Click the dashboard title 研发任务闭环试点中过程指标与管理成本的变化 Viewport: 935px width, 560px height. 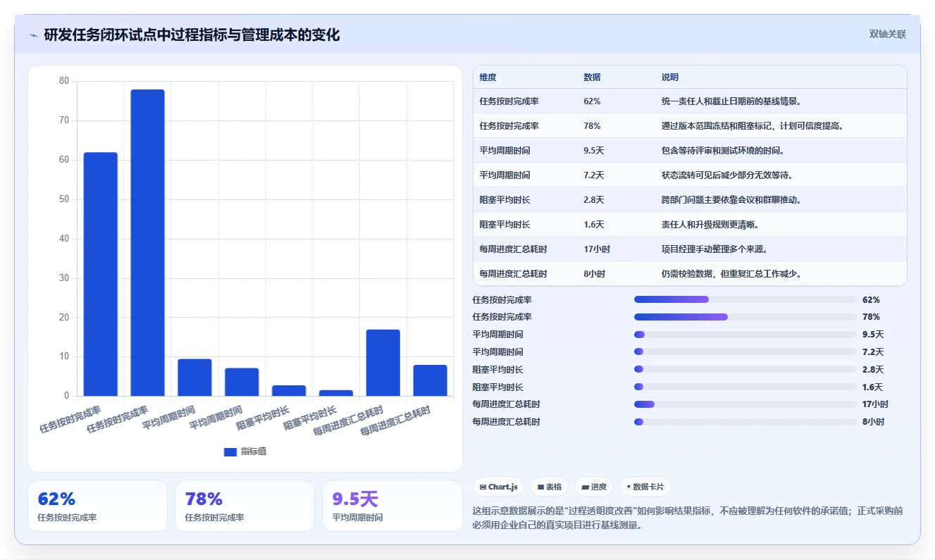192,35
